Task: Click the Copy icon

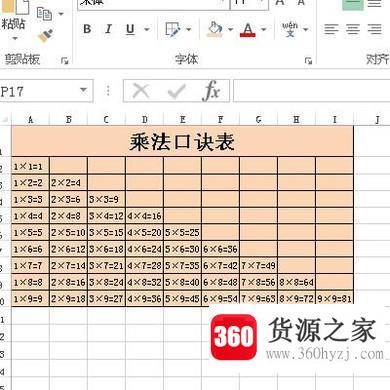Action: pos(44,14)
